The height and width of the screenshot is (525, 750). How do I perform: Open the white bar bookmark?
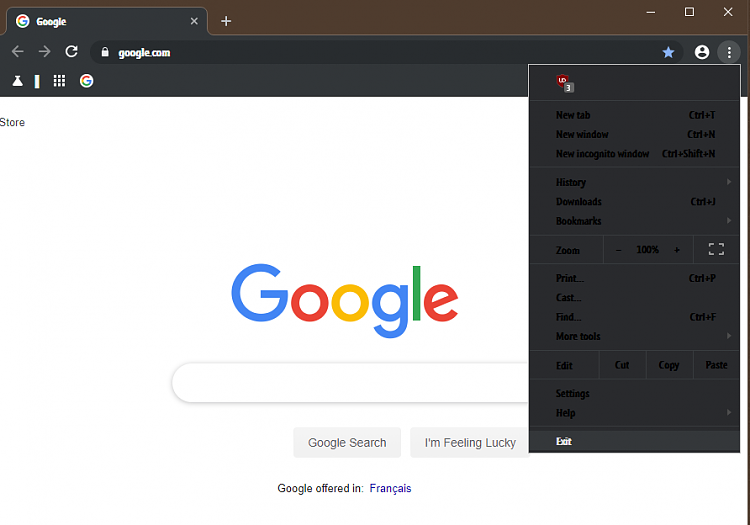click(x=37, y=81)
